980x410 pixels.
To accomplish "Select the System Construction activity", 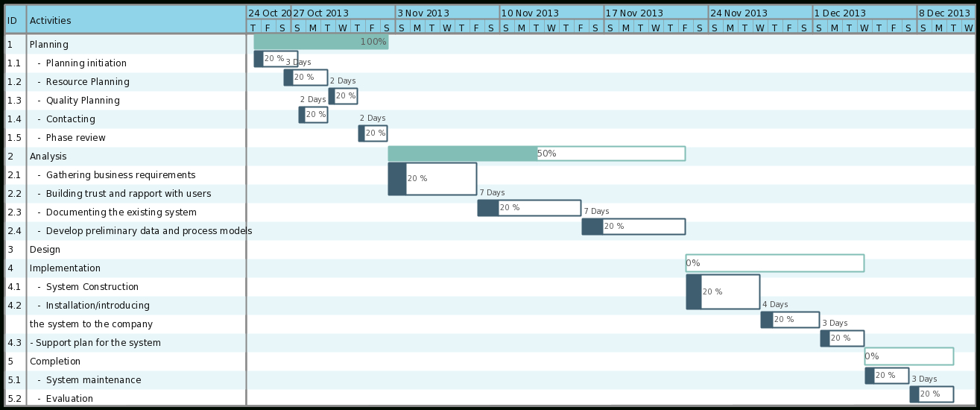I will [x=92, y=287].
